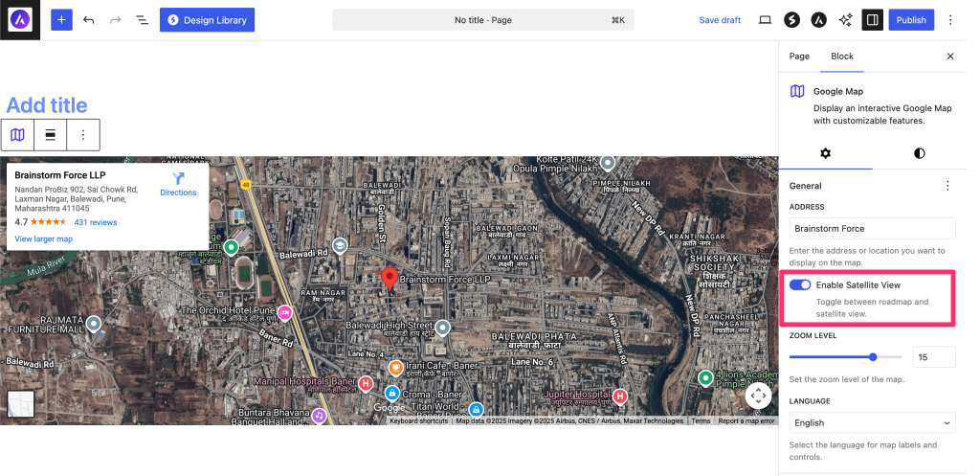The image size is (980, 476).
Task: Change the block alignment in toolbar
Action: [x=50, y=135]
